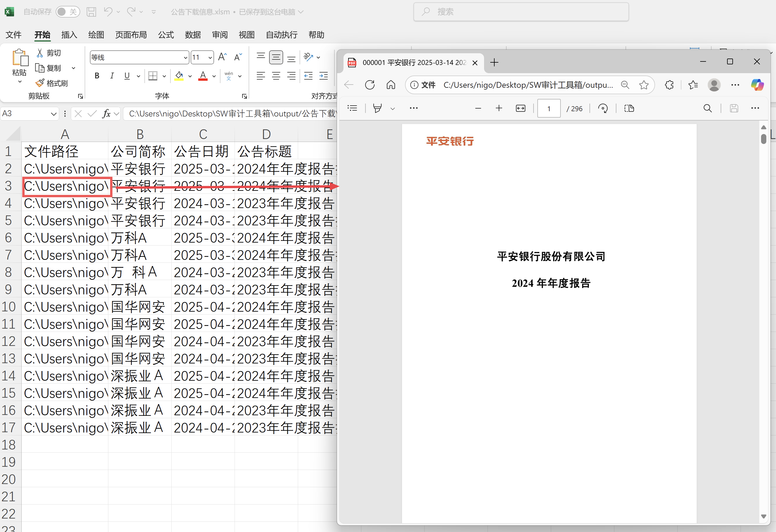Decrease indent in cell
776x532 pixels.
pyautogui.click(x=308, y=76)
